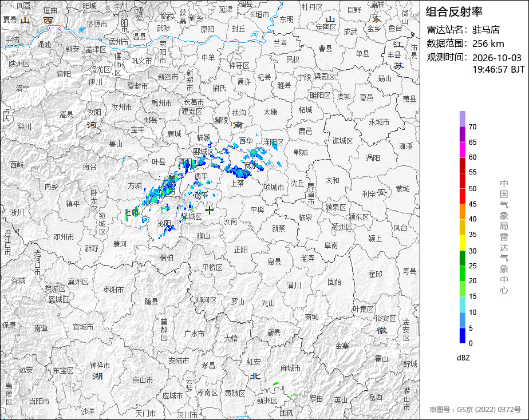Select the '钟祥市' city label

[100, 366]
